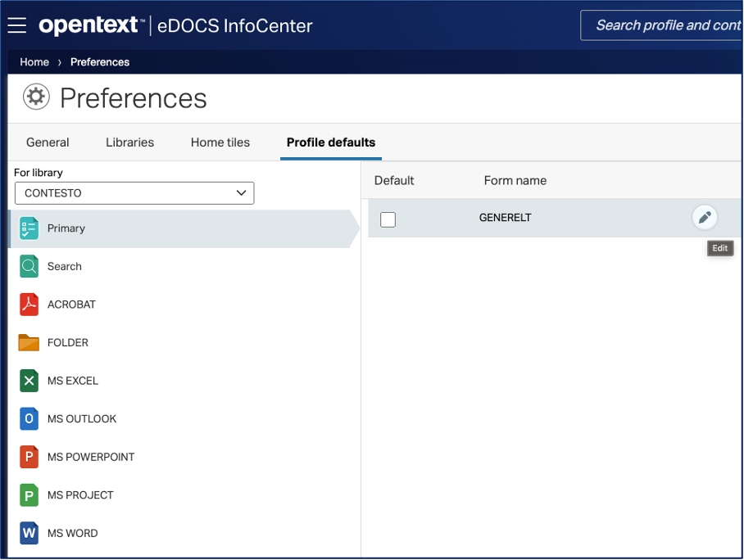
Task: Select the FOLDER label in the list
Action: pyautogui.click(x=68, y=342)
